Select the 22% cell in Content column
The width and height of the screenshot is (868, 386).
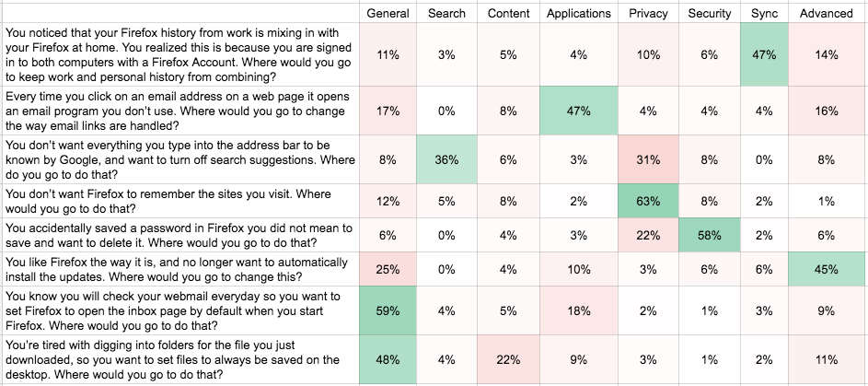[508, 359]
